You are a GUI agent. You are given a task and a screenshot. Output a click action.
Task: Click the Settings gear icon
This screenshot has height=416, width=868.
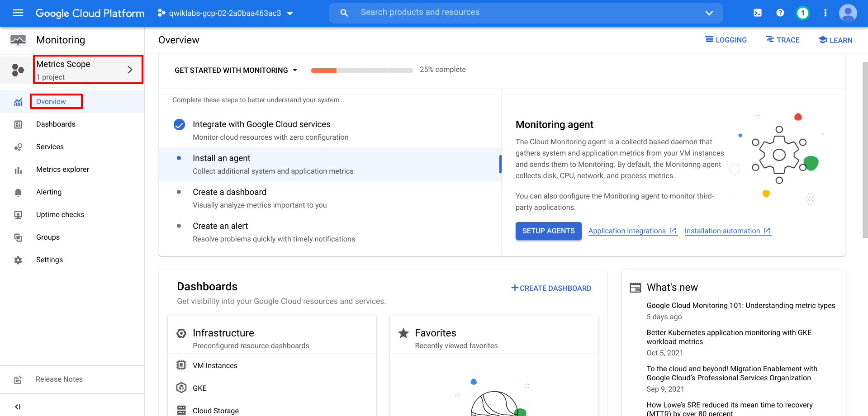click(x=18, y=260)
